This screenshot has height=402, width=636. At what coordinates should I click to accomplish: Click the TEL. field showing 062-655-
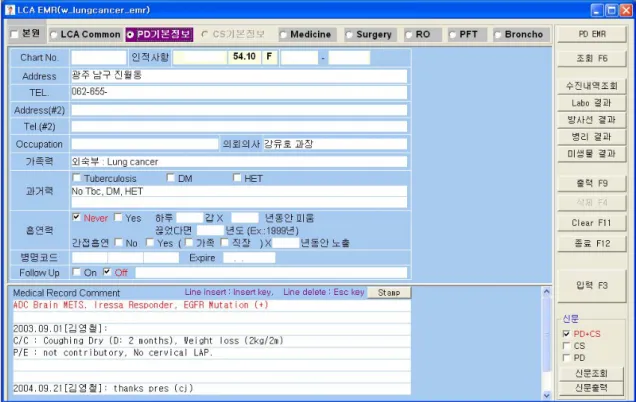coord(239,92)
